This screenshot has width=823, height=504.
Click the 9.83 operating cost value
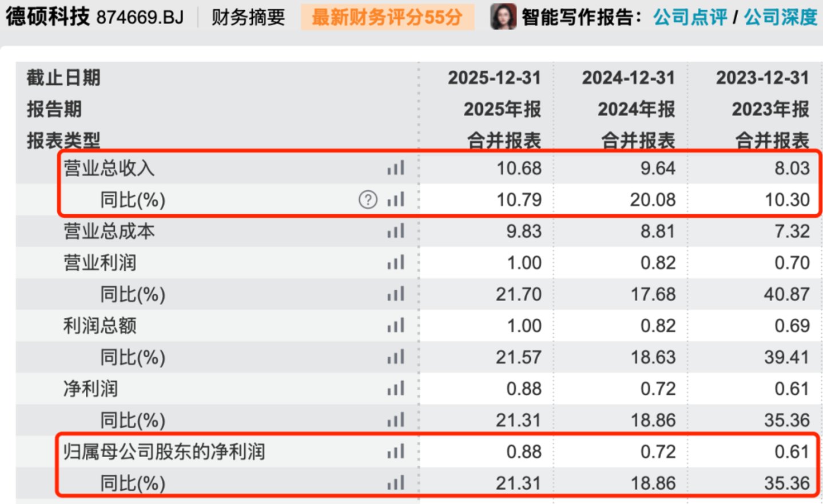(524, 231)
